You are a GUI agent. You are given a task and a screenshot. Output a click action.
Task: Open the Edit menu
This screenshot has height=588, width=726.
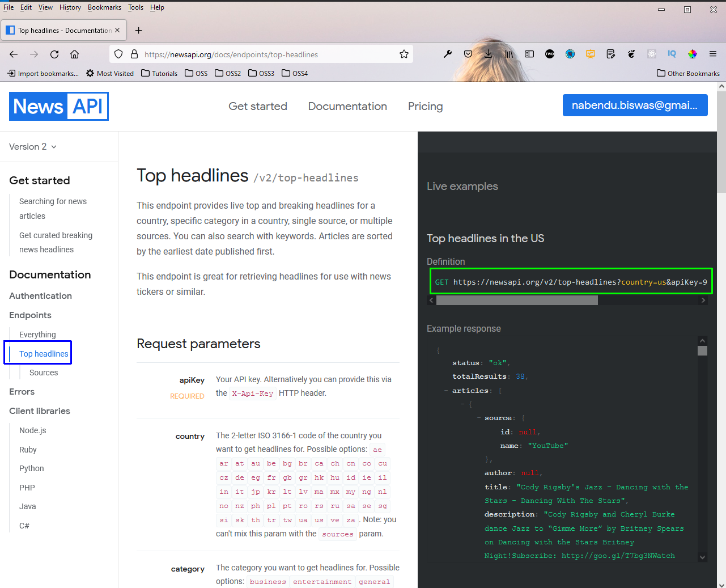coord(26,7)
